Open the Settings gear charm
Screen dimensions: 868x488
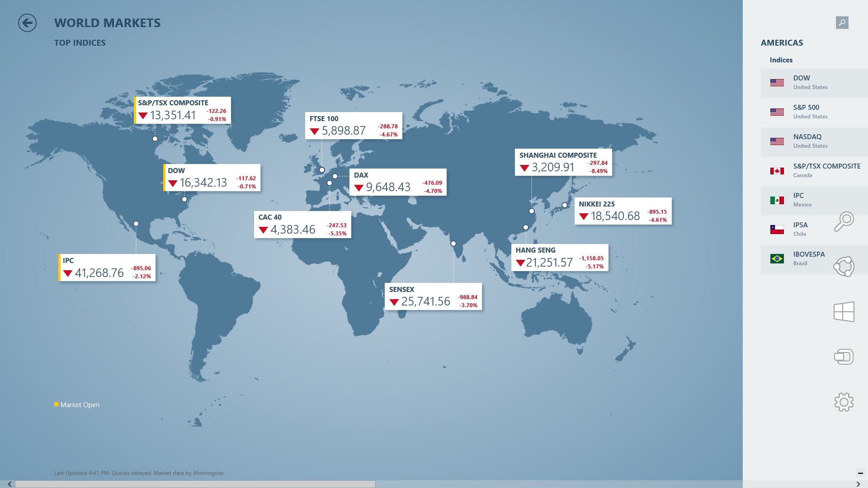point(844,402)
